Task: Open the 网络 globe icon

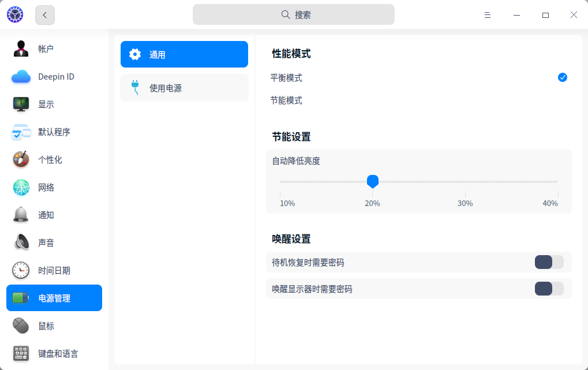Action: (21, 188)
